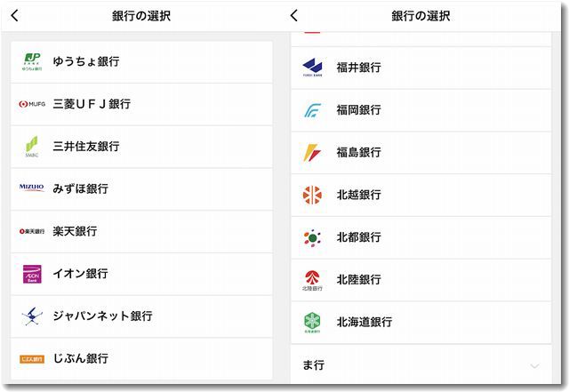Image resolution: width=569 pixels, height=392 pixels.
Task: Expand the ま行 section chevron
Action: coord(534,365)
